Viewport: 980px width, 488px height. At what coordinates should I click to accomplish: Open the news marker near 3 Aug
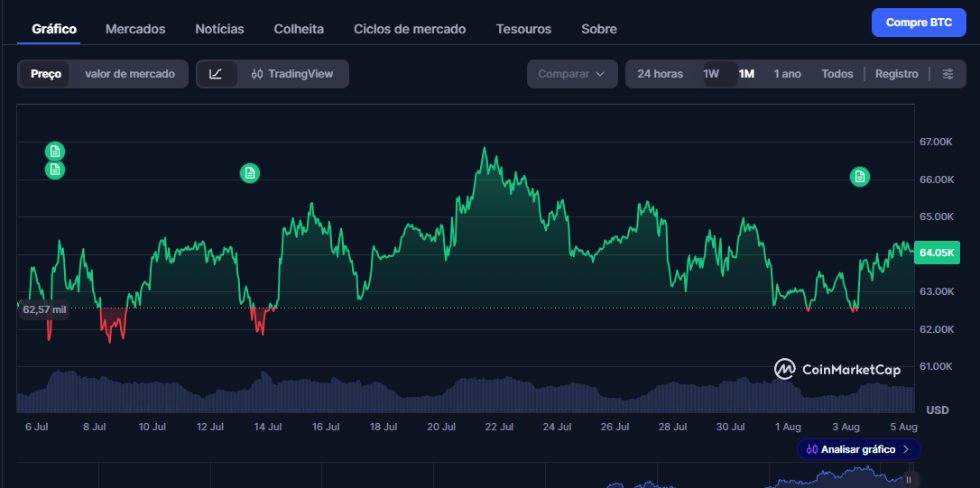[860, 178]
